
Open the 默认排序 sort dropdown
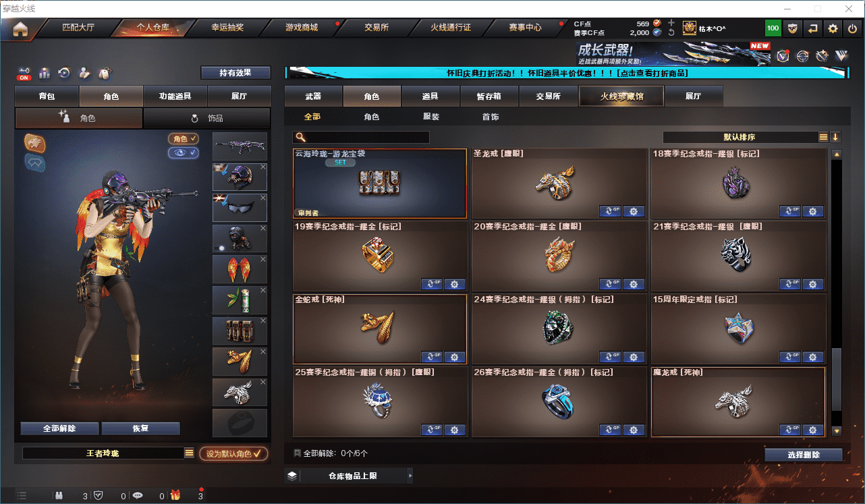pos(740,137)
